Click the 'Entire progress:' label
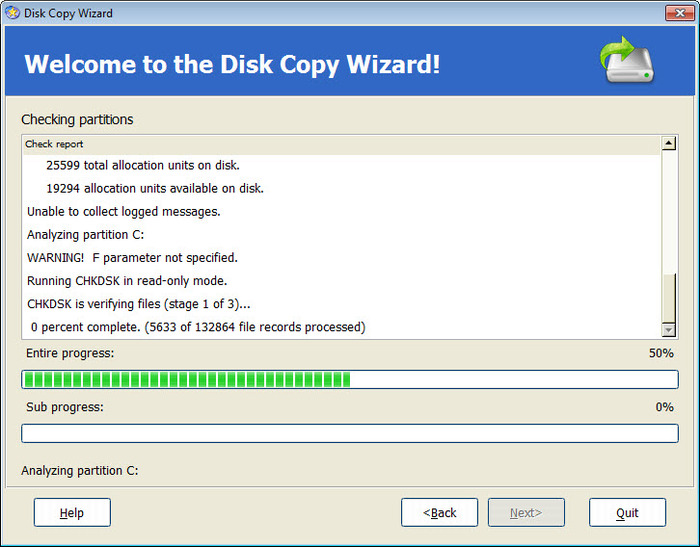Viewport: 700px width, 547px height. tap(70, 353)
